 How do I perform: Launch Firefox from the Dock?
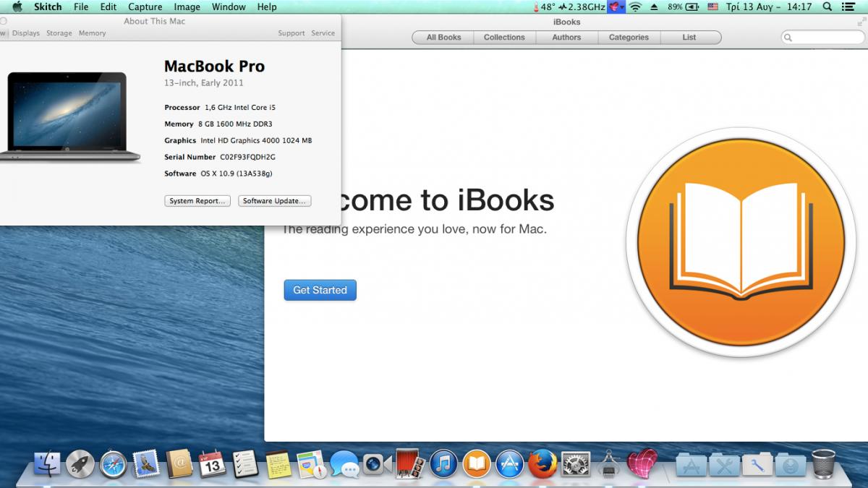click(x=542, y=464)
